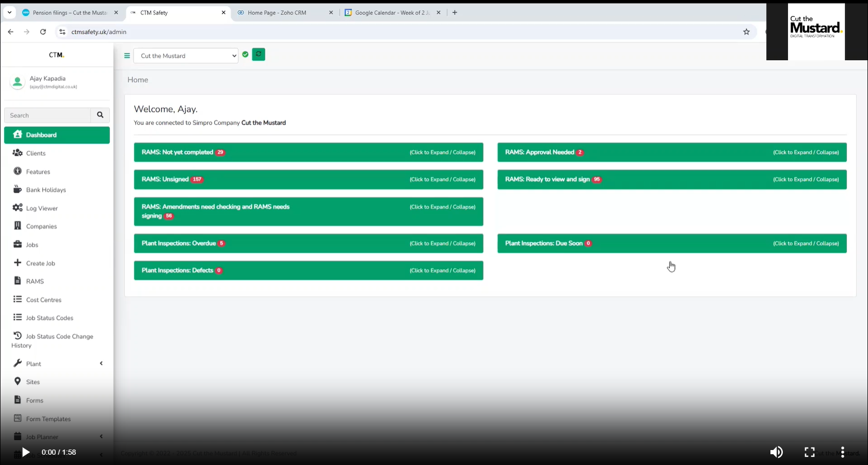Open the site information icon in address bar
This screenshot has width=868, height=465.
pos(62,32)
